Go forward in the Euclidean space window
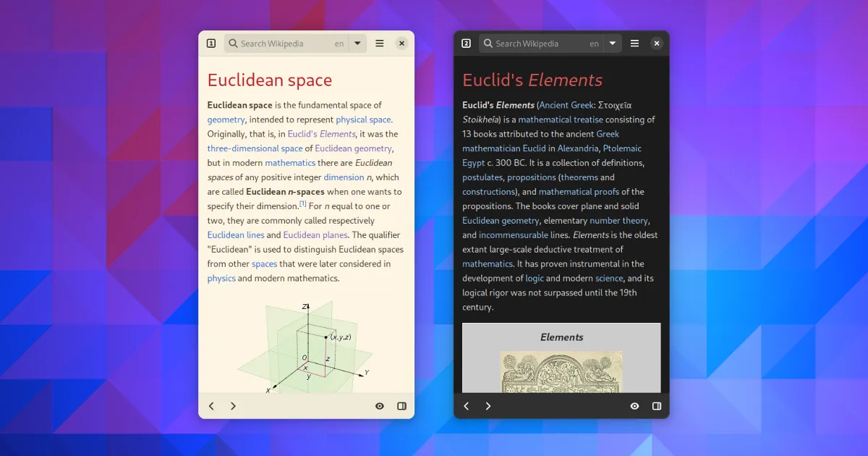 point(233,406)
